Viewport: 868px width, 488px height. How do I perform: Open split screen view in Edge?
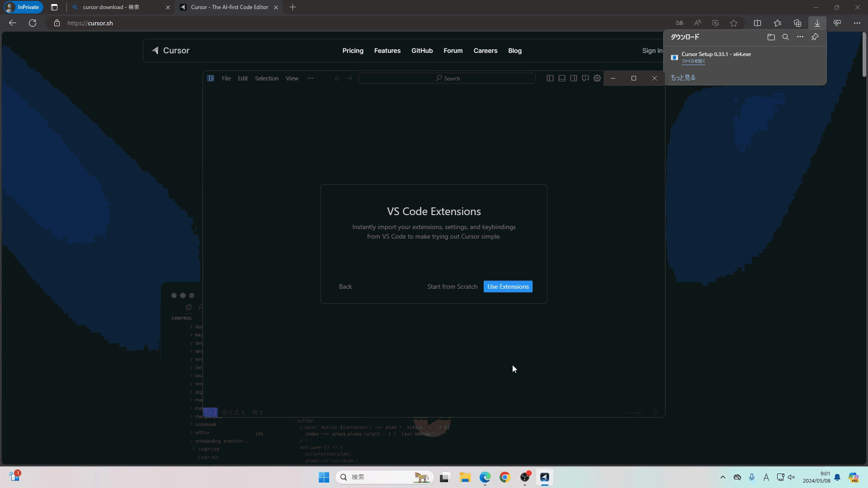757,23
